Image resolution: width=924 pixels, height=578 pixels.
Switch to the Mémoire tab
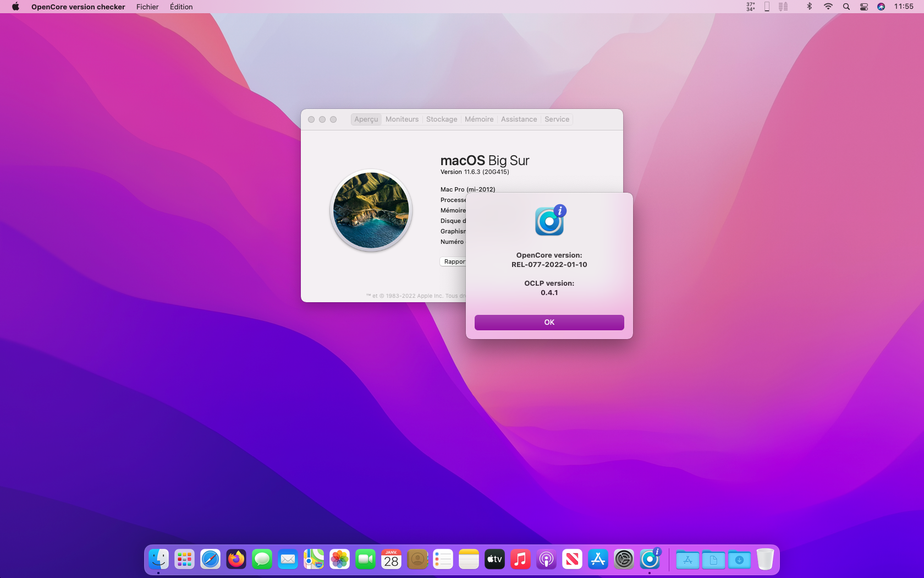coord(479,119)
